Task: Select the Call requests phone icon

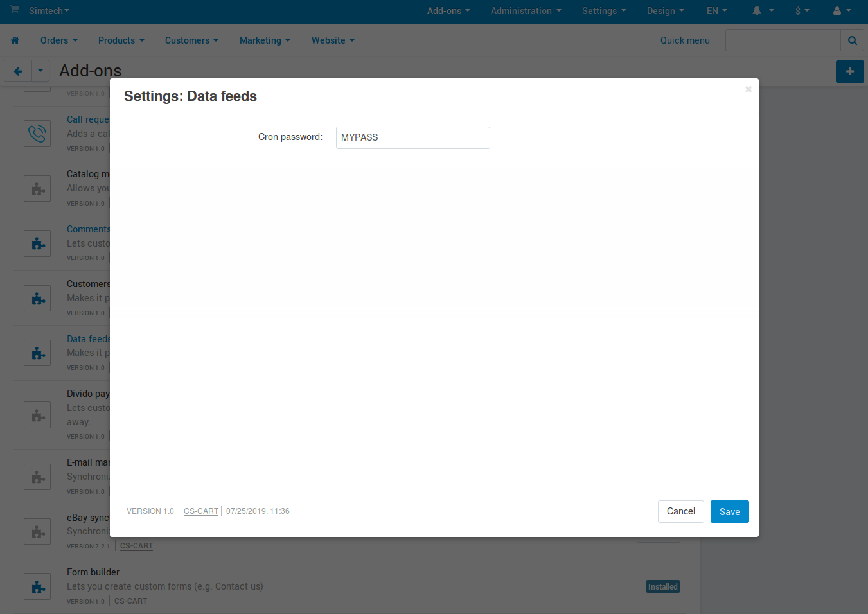Action: (x=37, y=133)
